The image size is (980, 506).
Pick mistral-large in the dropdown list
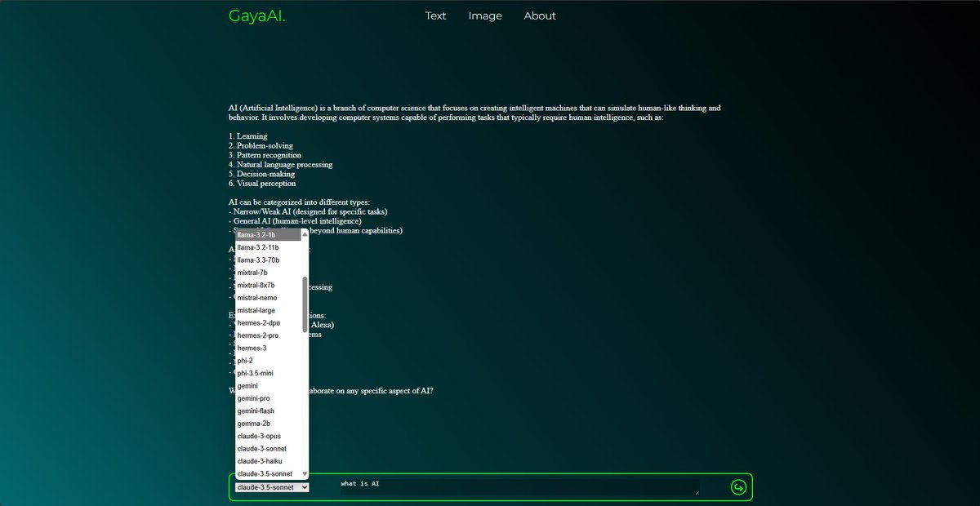click(x=268, y=310)
